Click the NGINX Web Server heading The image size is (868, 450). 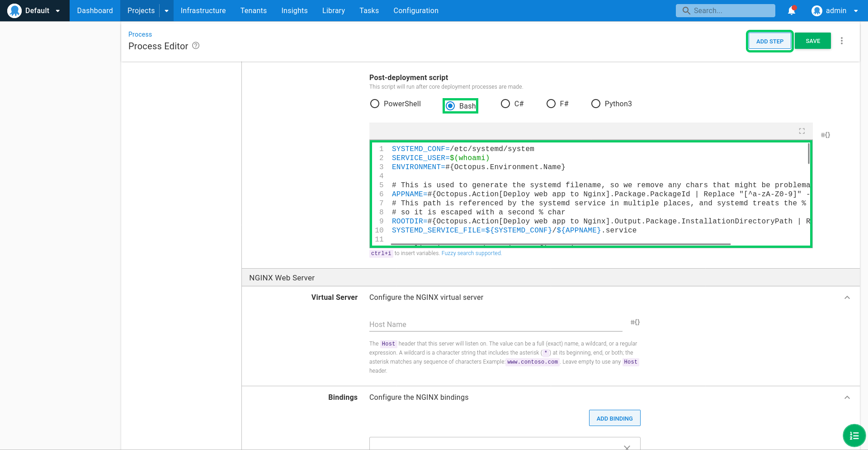coord(282,278)
